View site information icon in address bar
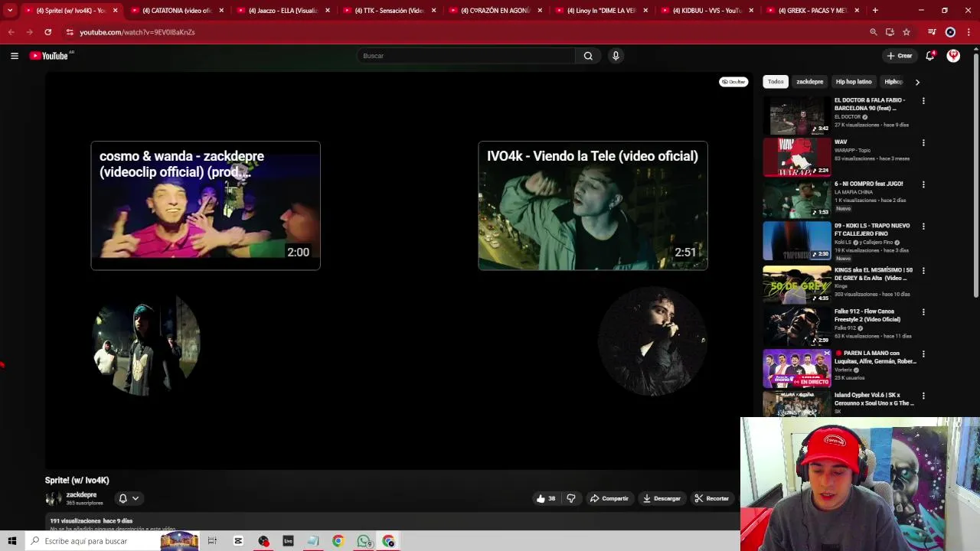 (x=70, y=32)
